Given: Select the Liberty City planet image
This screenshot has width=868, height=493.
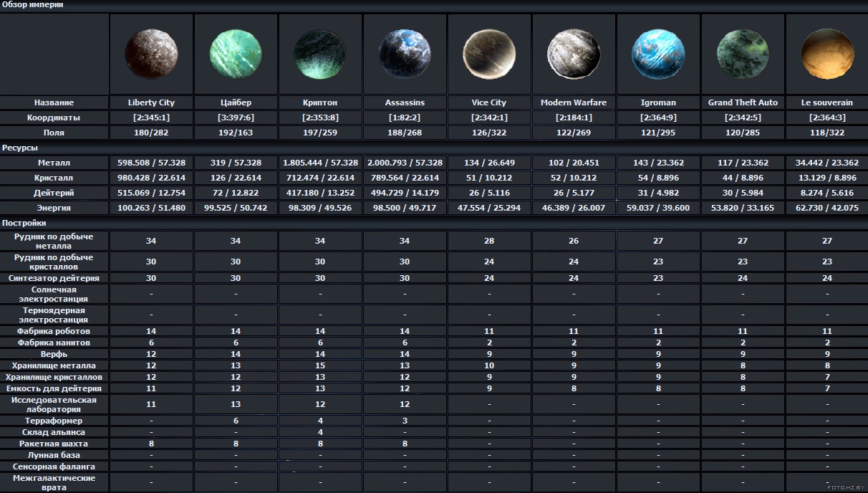Looking at the screenshot, I should 151,54.
